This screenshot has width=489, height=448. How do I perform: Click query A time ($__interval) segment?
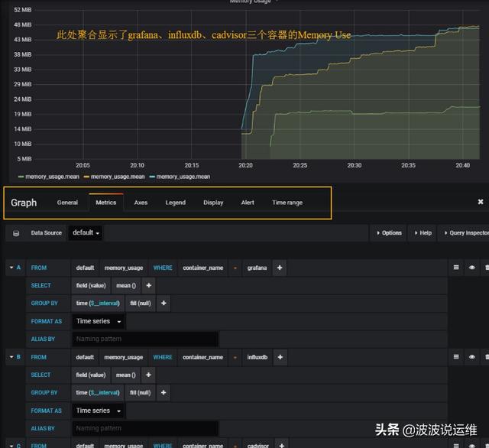pos(98,304)
